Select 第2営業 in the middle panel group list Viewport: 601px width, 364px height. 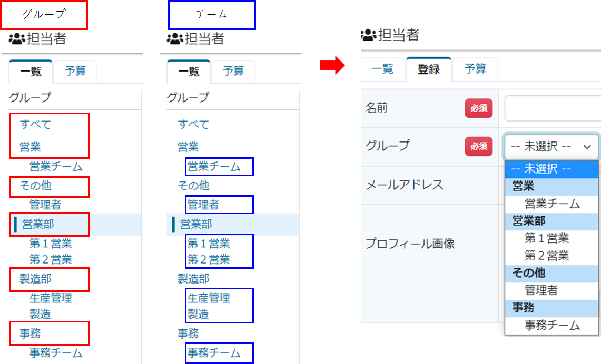pyautogui.click(x=209, y=259)
